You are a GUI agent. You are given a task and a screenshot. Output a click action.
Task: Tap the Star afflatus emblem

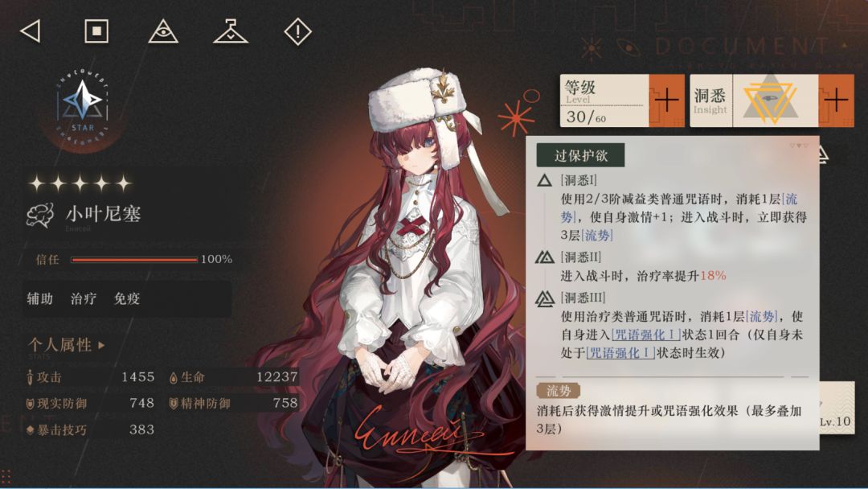point(83,104)
